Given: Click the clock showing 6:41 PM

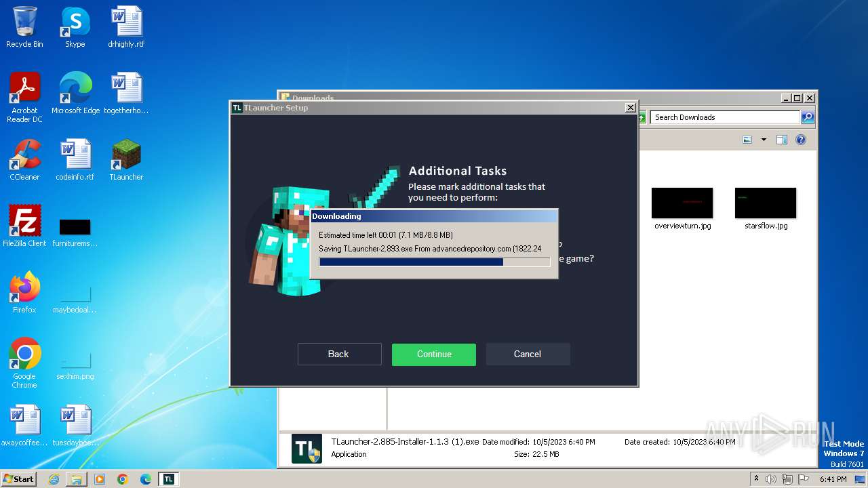Looking at the screenshot, I should click(x=833, y=479).
